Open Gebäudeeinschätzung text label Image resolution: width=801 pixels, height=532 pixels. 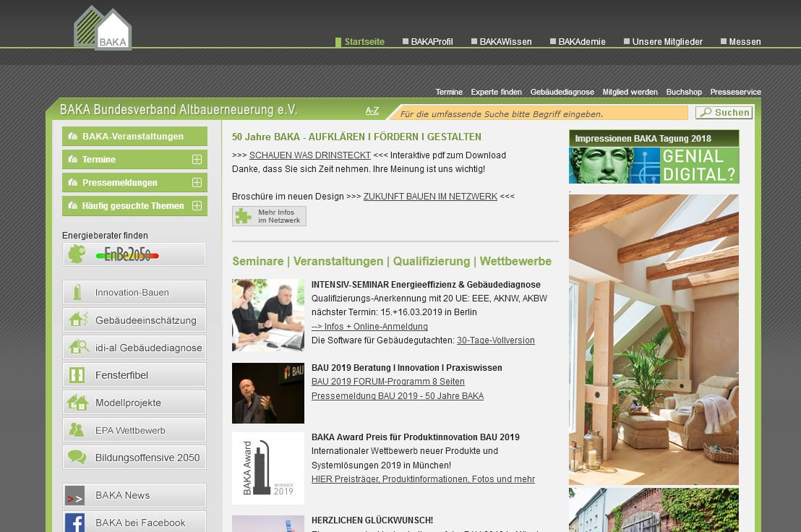(145, 320)
